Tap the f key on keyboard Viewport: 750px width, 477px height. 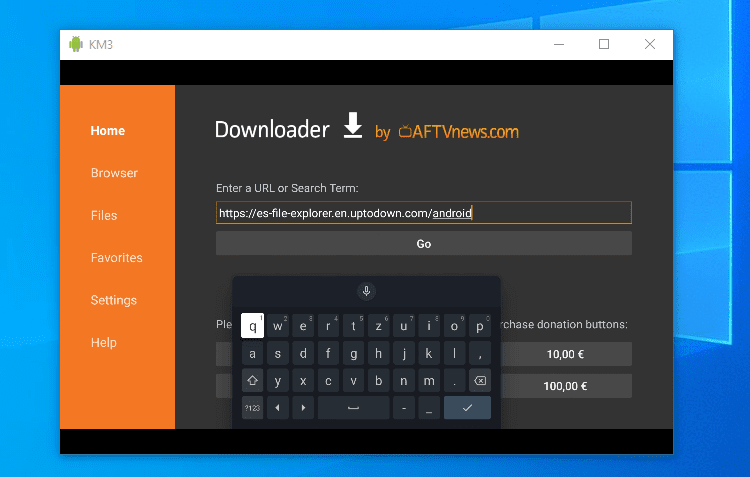point(328,354)
